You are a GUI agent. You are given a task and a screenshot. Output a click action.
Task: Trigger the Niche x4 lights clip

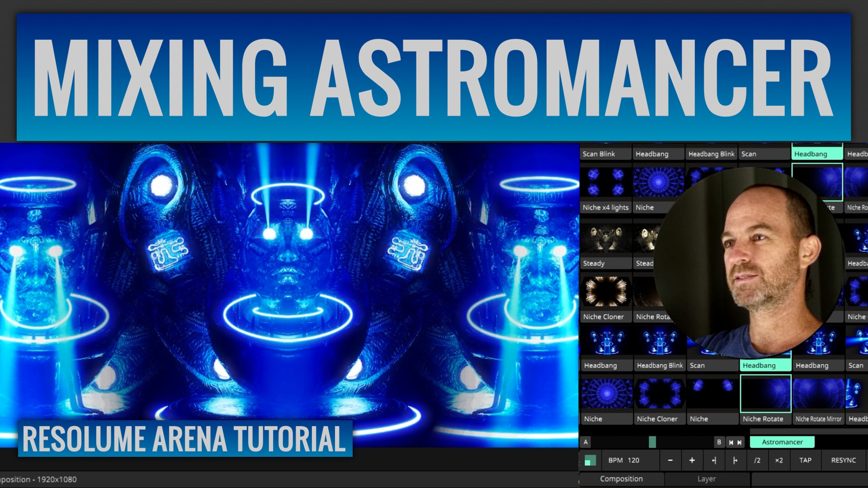click(605, 184)
